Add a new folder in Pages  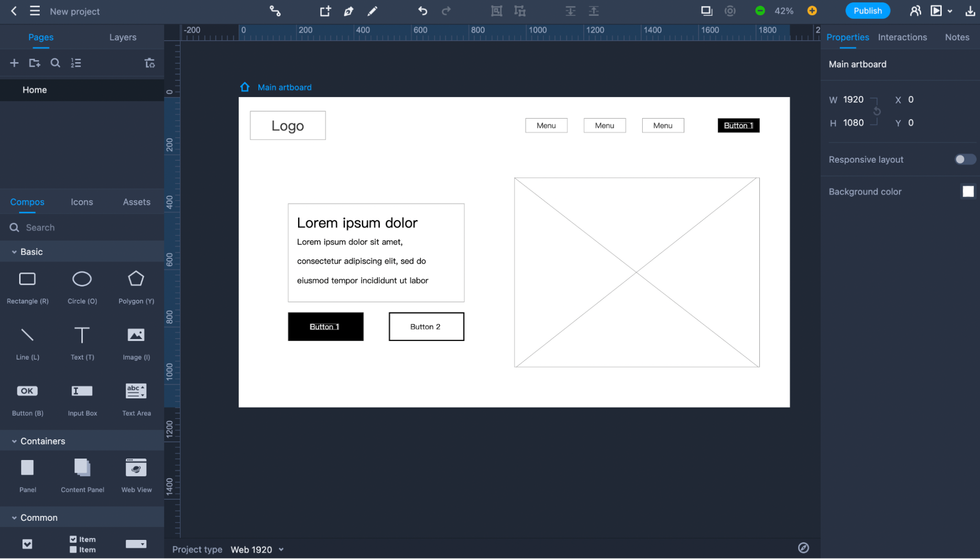tap(34, 63)
